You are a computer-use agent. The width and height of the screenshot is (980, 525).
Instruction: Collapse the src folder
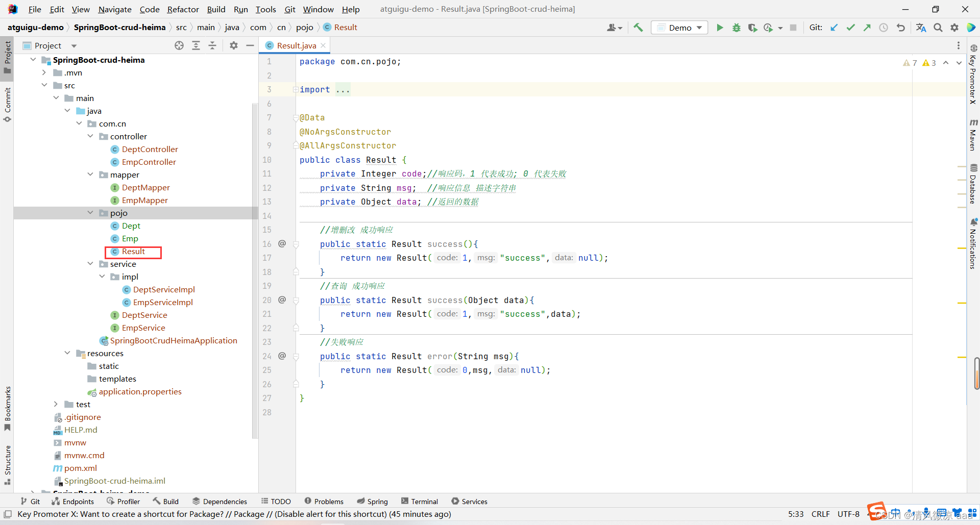pyautogui.click(x=44, y=85)
